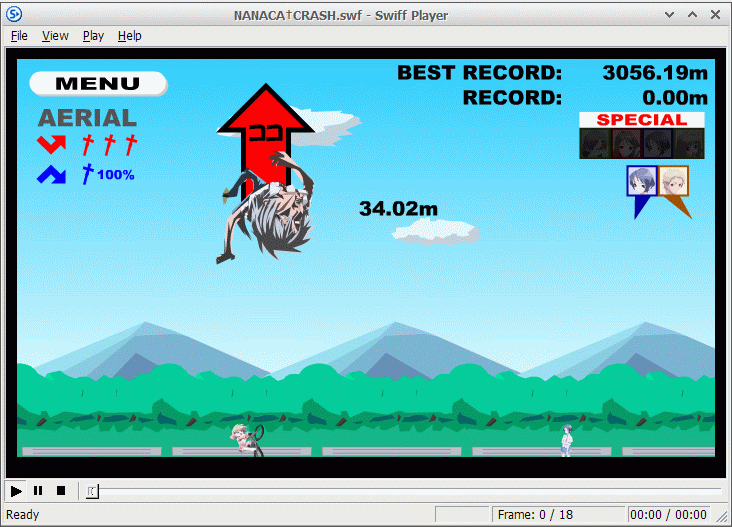Click the window resize grip corner
This screenshot has width=732, height=527.
(x=723, y=517)
